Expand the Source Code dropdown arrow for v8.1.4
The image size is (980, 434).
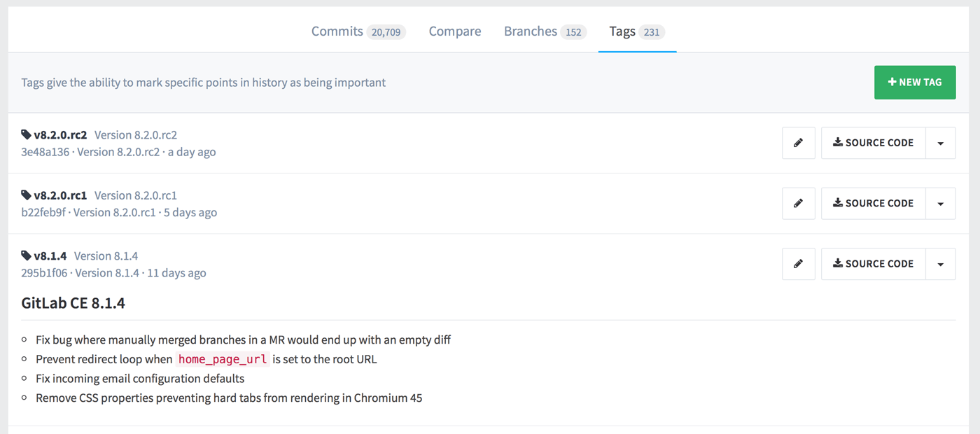tap(941, 264)
